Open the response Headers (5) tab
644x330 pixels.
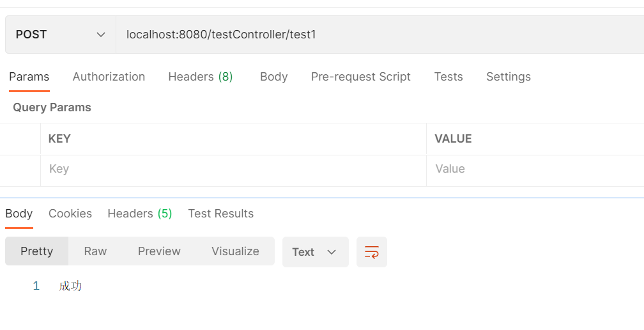[140, 214]
